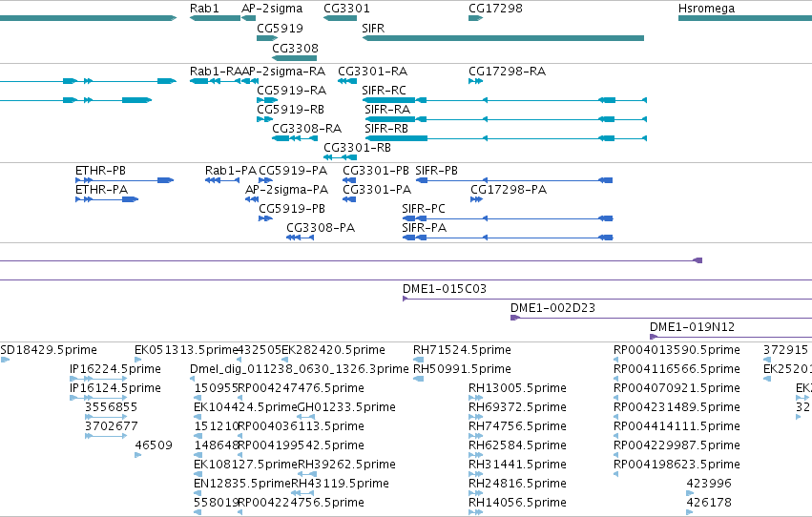Viewport: 812px width, 517px height.
Task: Select the 3702677 EST label
Action: [x=112, y=426]
